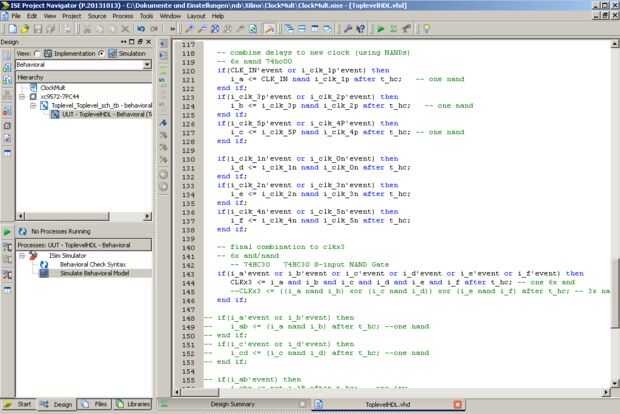The image size is (620, 414).
Task: Click the Undo toolbar icon
Action: coord(141,29)
